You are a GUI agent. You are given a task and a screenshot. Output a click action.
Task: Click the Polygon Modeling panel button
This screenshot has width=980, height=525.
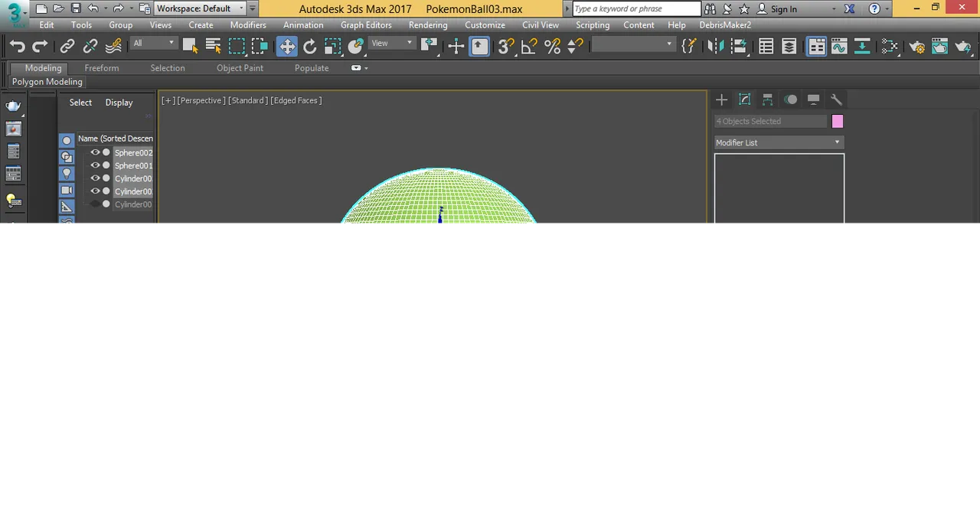(47, 82)
